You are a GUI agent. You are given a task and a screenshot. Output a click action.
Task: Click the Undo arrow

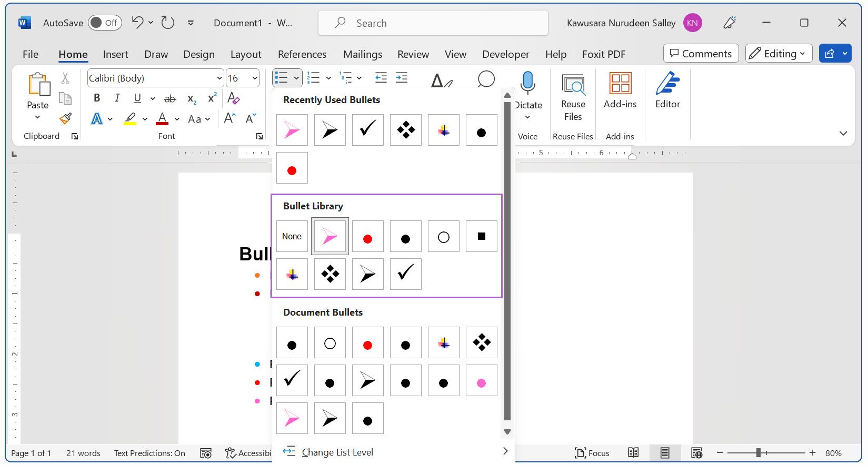(x=137, y=22)
